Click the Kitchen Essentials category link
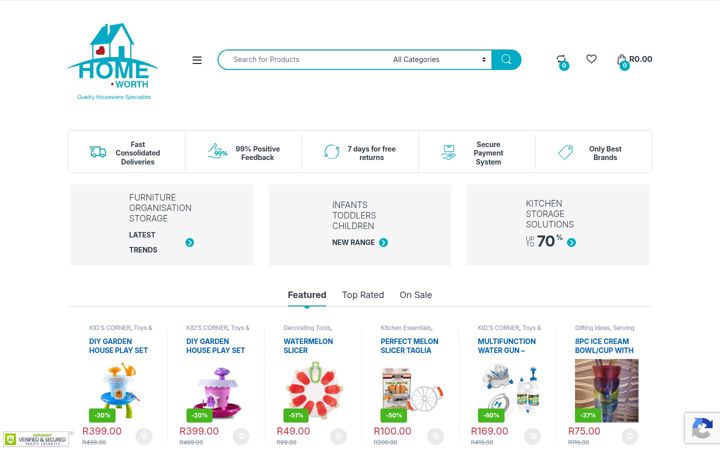720x450 pixels. [x=405, y=328]
